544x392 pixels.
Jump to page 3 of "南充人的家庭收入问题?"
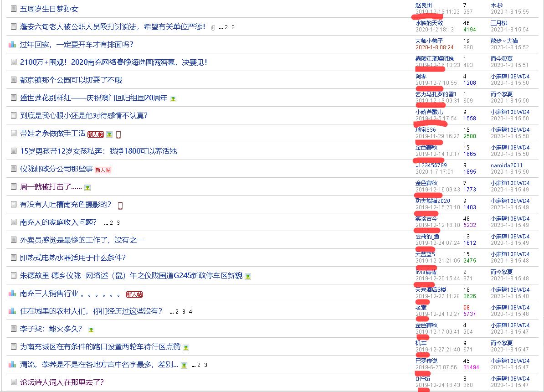(x=118, y=223)
